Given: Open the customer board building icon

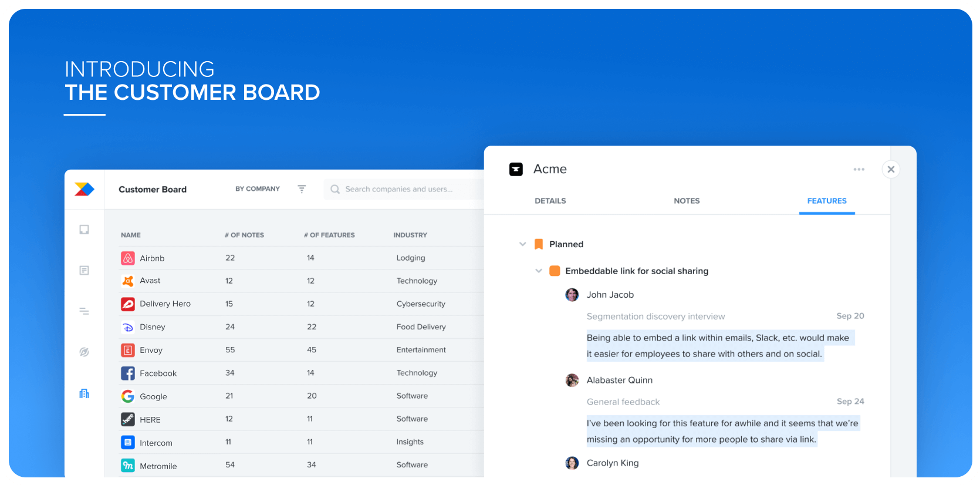Looking at the screenshot, I should point(85,393).
